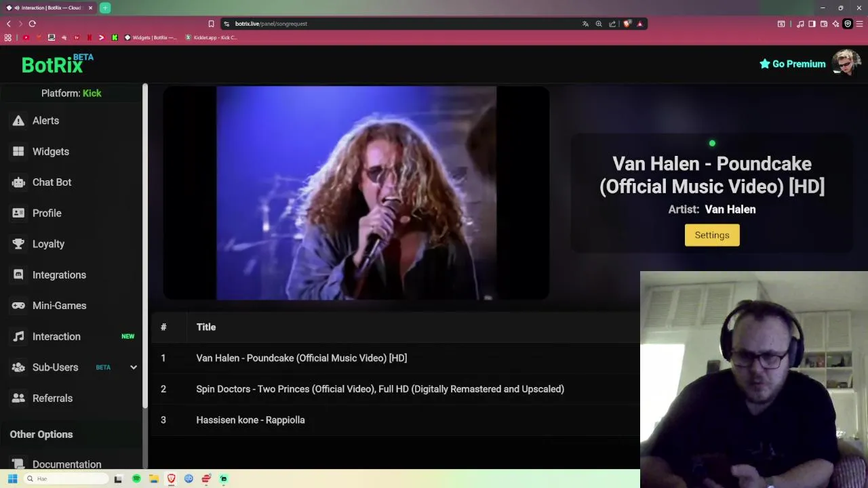The width and height of the screenshot is (868, 488).
Task: Open the Brave Shields lion icon
Action: pyautogui.click(x=627, y=24)
